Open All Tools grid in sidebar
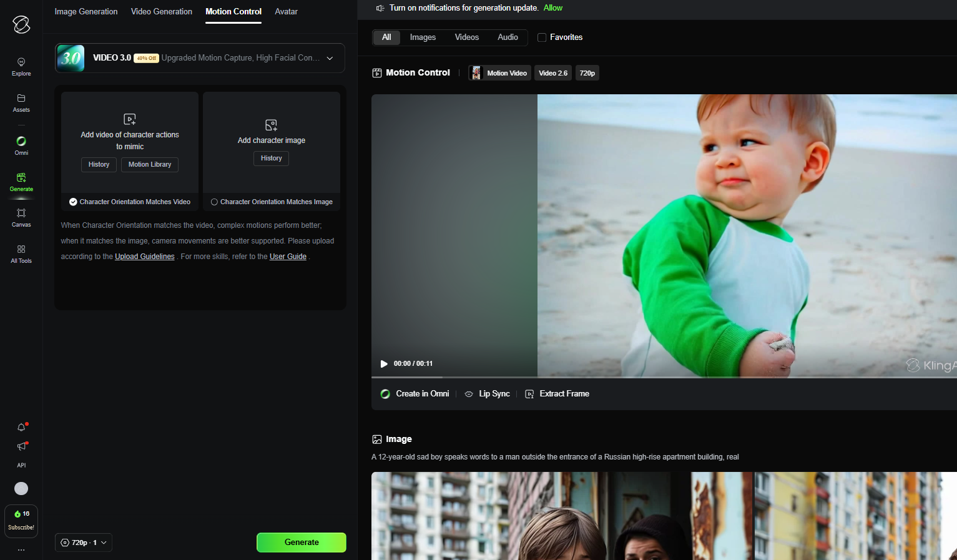Image resolution: width=957 pixels, height=560 pixels. 21,253
